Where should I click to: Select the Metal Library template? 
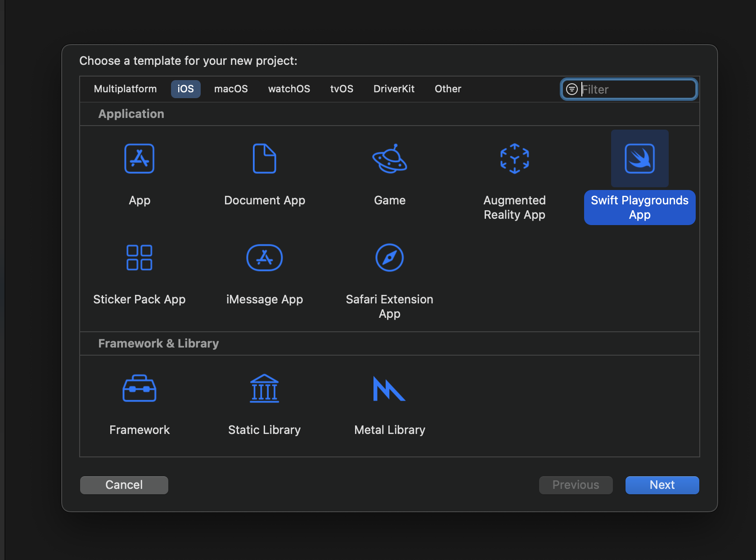tap(389, 388)
